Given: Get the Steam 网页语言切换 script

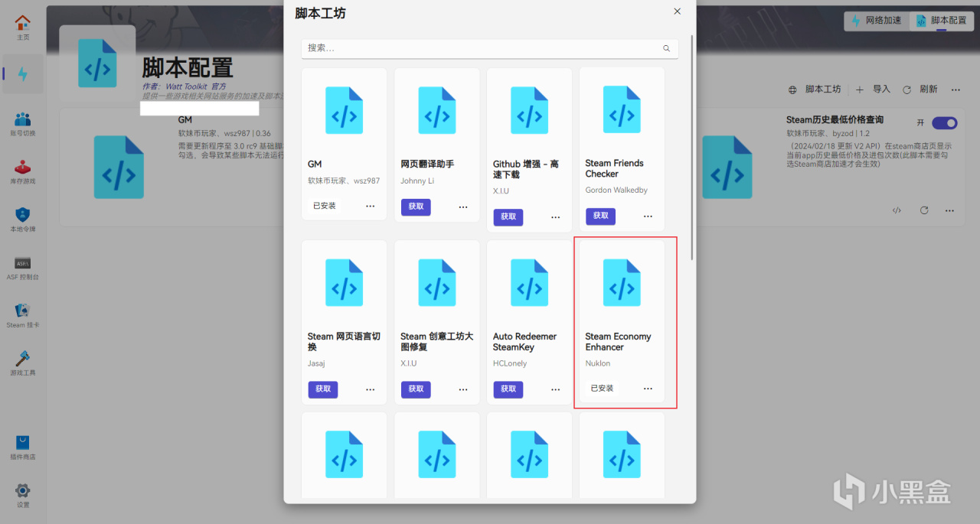Looking at the screenshot, I should tap(323, 389).
